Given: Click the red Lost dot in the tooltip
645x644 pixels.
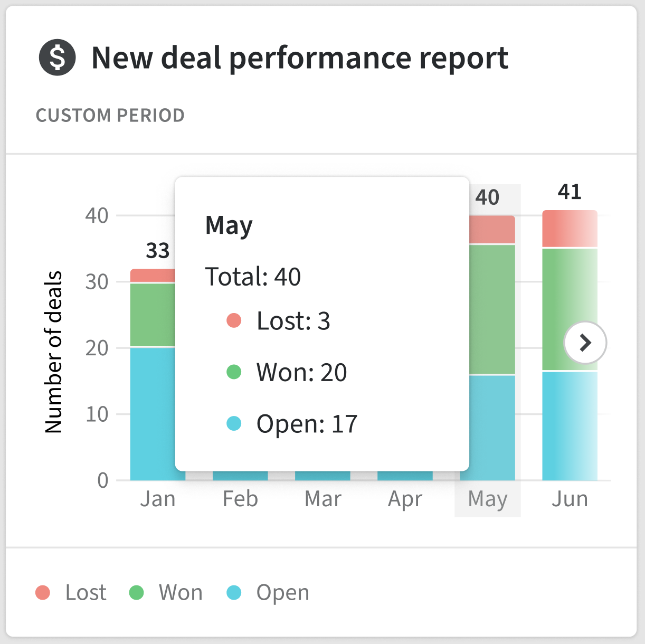Looking at the screenshot, I should [x=233, y=319].
